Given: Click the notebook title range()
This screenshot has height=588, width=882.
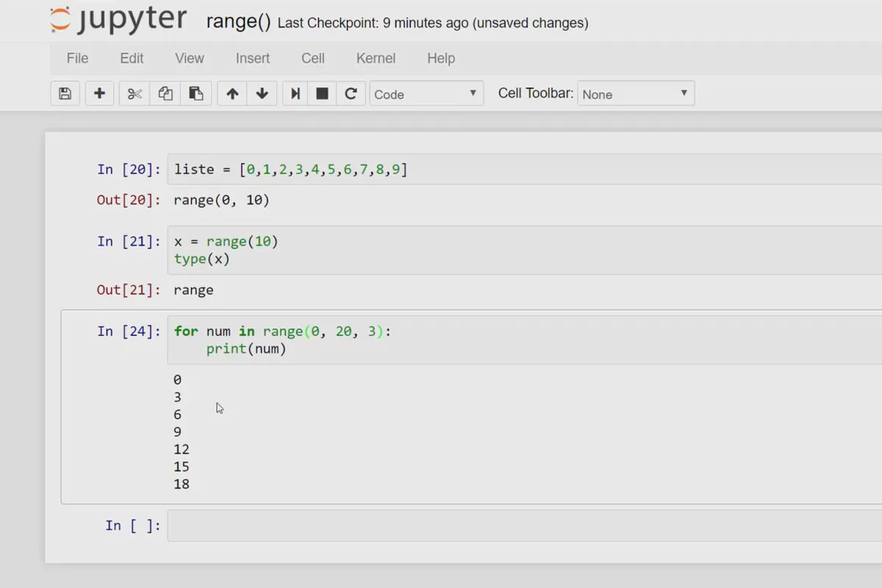Looking at the screenshot, I should [x=238, y=21].
